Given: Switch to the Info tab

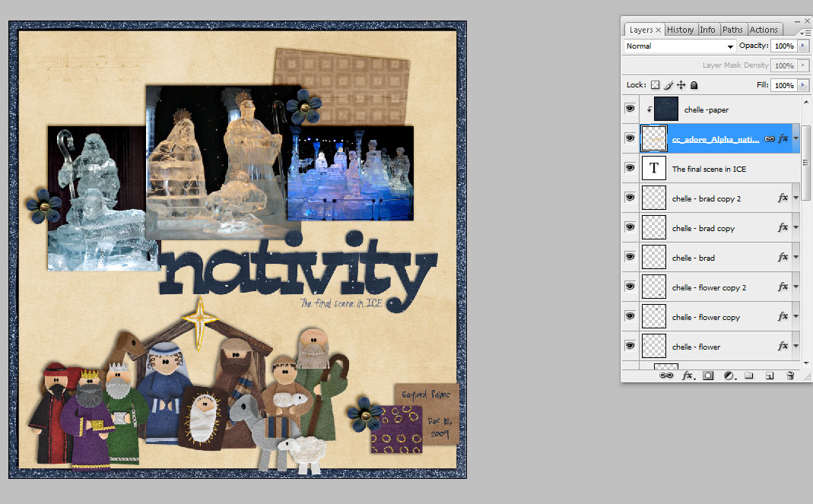Looking at the screenshot, I should [707, 30].
